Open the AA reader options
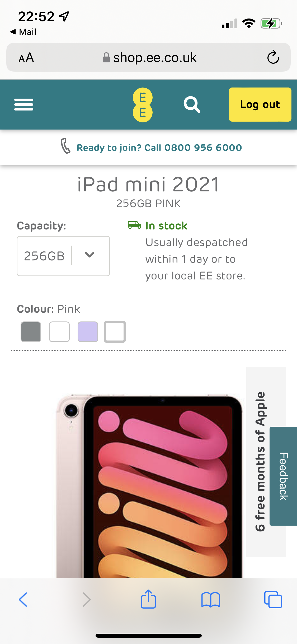The width and height of the screenshot is (297, 644). (26, 58)
